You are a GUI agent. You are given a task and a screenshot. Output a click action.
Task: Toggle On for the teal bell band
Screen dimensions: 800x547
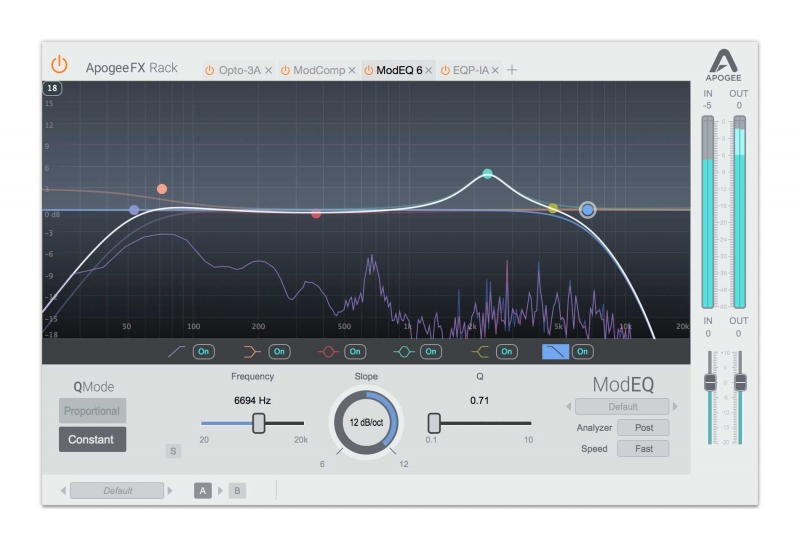point(431,352)
